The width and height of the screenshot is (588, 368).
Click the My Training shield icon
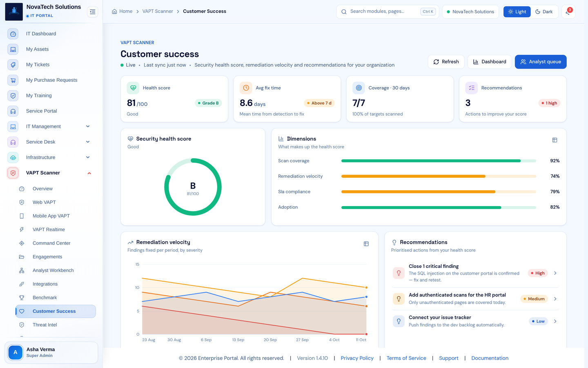tap(13, 96)
